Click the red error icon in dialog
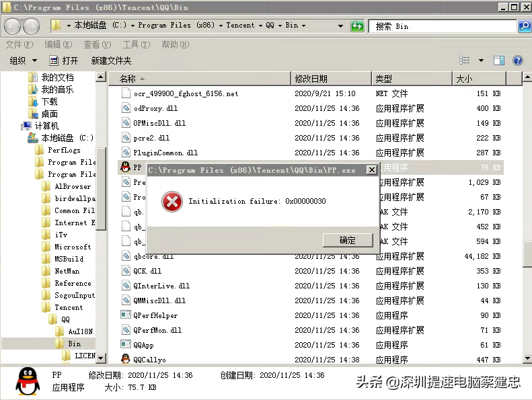The height and width of the screenshot is (400, 532). tap(172, 201)
